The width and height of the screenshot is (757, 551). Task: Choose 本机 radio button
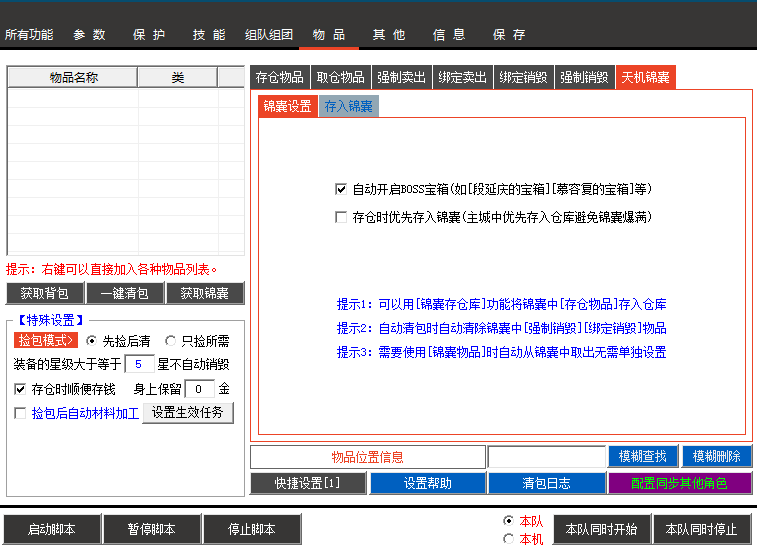click(x=508, y=538)
